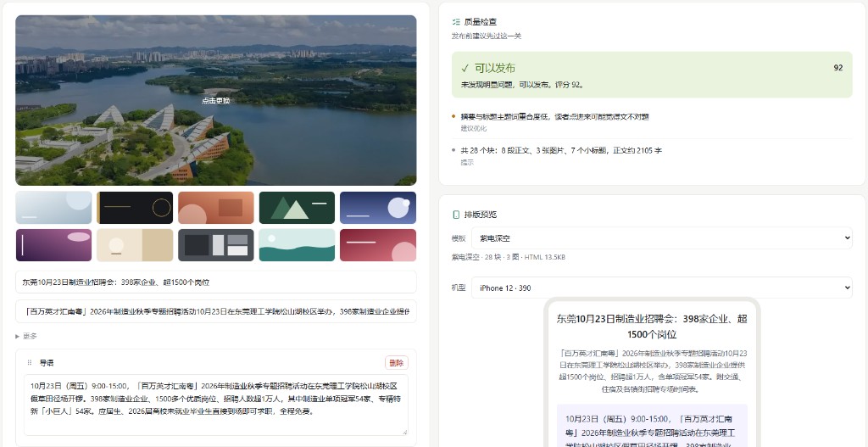868x447 pixels.
Task: Click the quality score 92
Action: [x=838, y=68]
